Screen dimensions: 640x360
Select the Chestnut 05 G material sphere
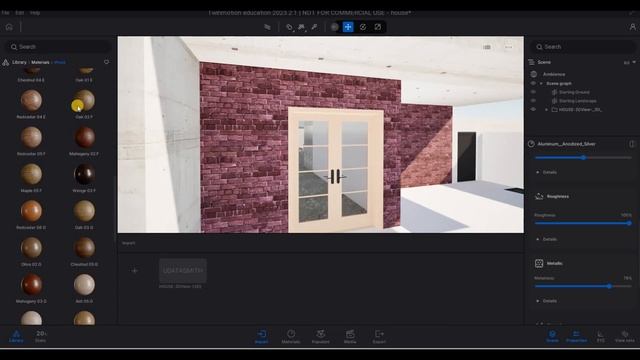(x=84, y=248)
